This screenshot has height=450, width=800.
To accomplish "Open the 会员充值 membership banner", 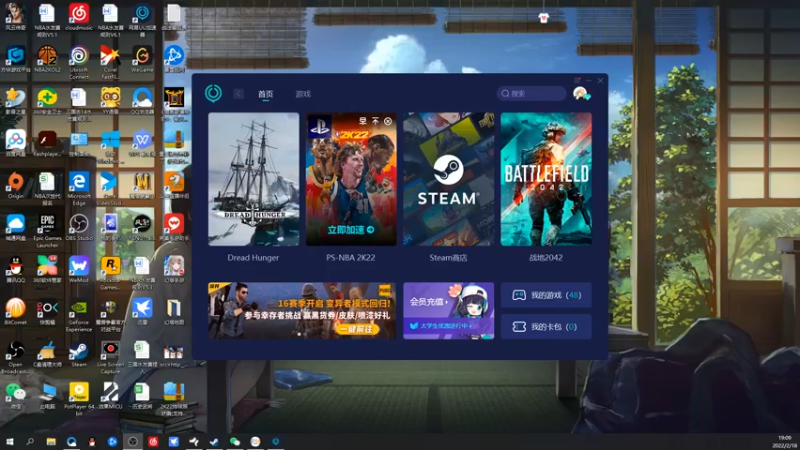I will coord(448,310).
